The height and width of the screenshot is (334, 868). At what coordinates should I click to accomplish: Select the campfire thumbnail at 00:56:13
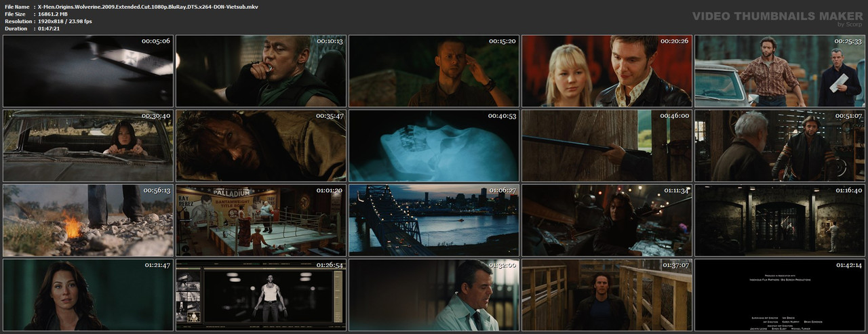[88, 220]
